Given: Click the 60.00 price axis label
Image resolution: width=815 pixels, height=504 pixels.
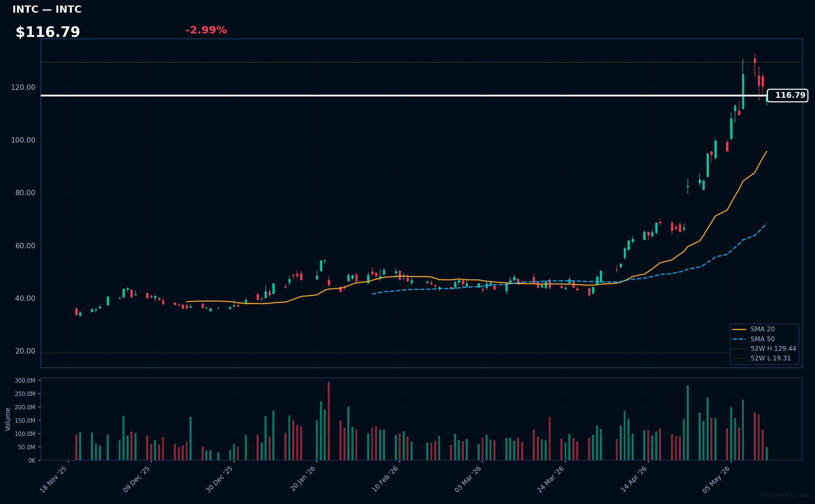Looking at the screenshot, I should 25,246.
